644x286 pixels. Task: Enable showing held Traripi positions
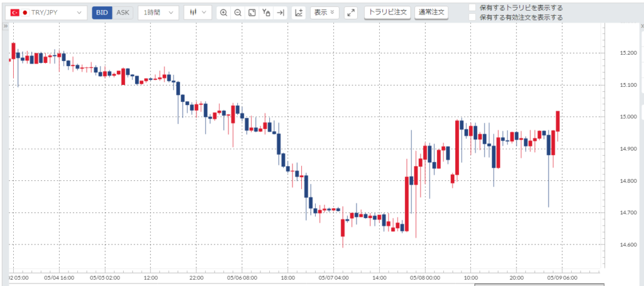coord(473,8)
